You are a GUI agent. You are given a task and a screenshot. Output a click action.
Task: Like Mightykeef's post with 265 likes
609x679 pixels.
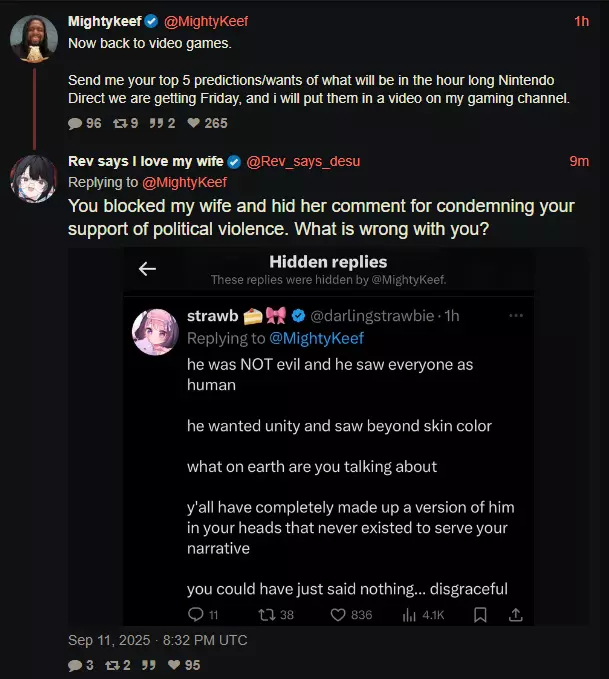click(194, 123)
